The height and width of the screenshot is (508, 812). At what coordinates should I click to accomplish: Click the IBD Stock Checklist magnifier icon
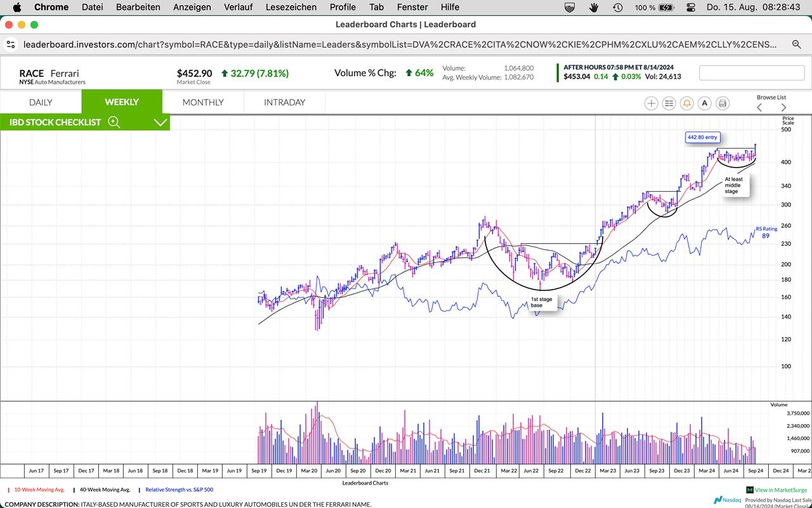click(114, 122)
